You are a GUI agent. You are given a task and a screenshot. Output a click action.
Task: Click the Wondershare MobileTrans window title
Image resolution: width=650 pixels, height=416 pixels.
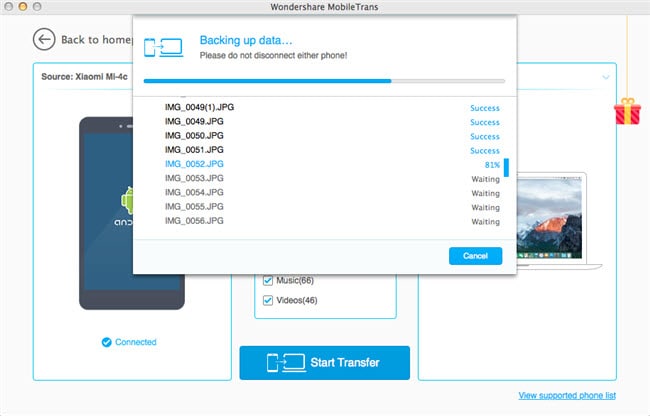(324, 7)
